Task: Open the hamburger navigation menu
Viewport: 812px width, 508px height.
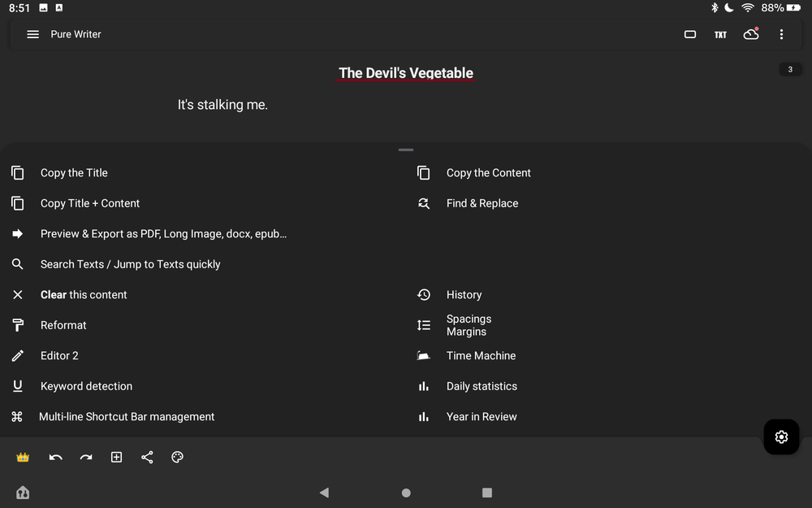Action: click(32, 34)
